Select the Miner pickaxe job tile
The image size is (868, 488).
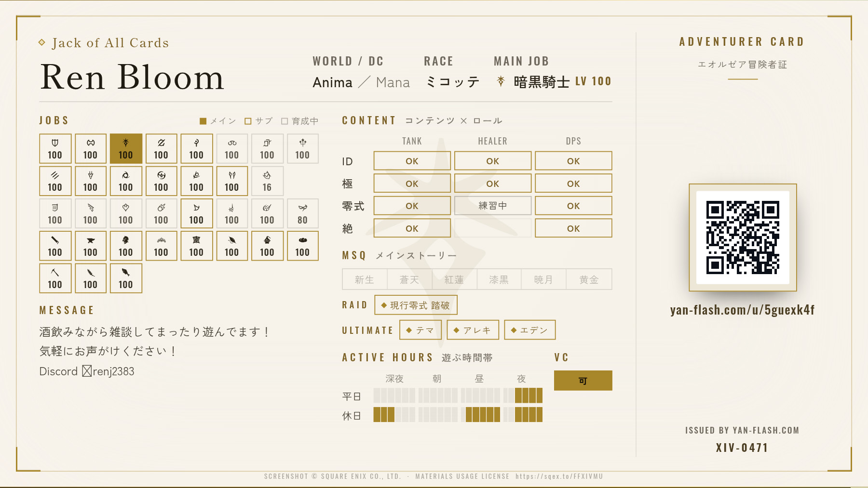(55, 278)
